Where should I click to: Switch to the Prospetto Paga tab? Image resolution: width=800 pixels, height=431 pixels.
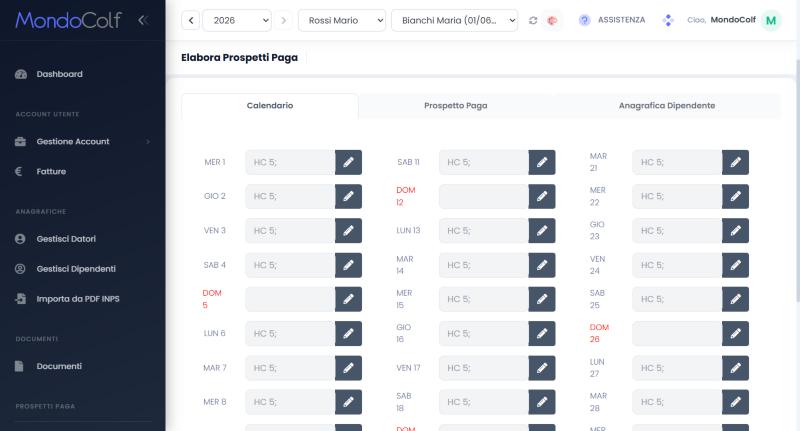point(456,106)
